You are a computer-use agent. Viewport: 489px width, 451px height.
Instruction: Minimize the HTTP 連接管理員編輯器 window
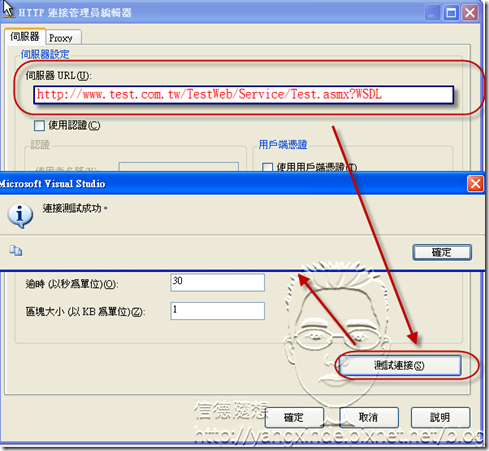pyautogui.click(x=432, y=13)
